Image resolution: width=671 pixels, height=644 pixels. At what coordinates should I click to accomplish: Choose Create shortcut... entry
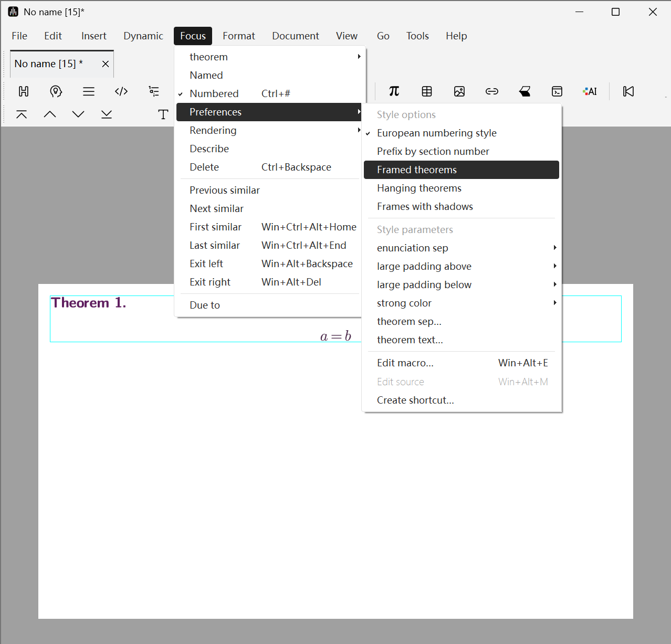pyautogui.click(x=415, y=400)
